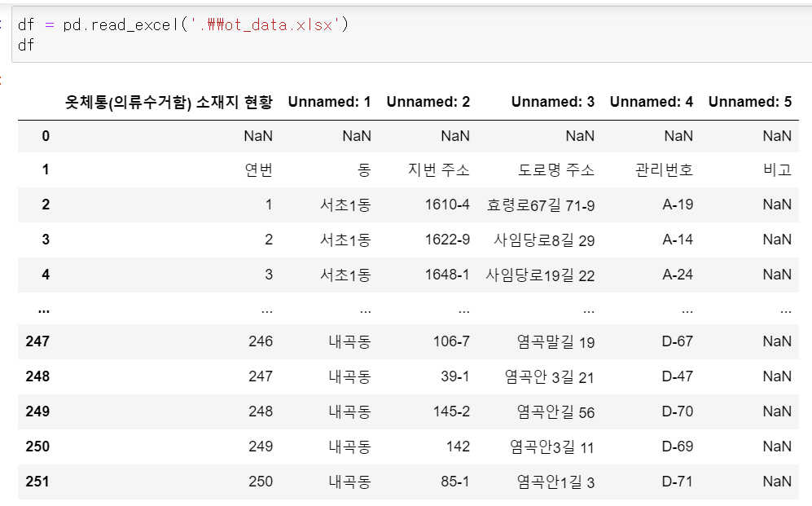
Task: Select the management number 'A-19' cell
Action: [x=676, y=205]
